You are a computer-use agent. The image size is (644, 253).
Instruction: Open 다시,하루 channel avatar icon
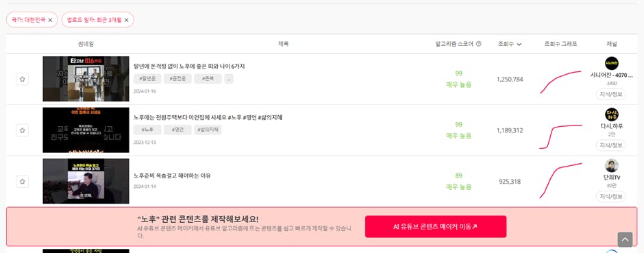[612, 115]
